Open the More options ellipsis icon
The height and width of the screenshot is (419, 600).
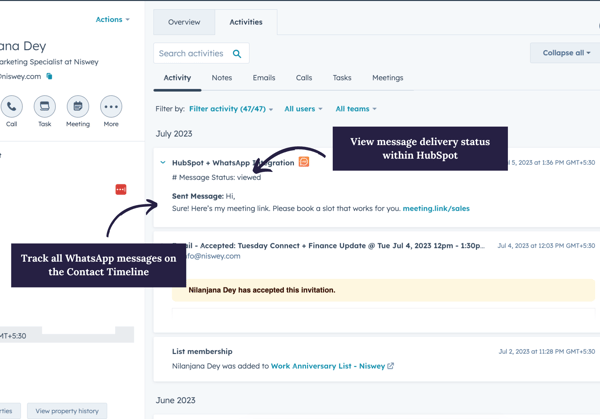[111, 106]
